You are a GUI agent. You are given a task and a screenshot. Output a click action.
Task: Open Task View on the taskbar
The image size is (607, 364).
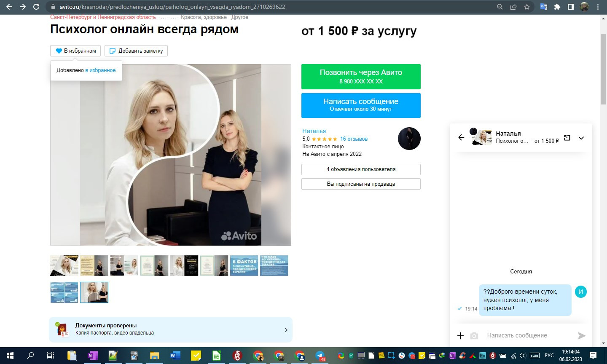[x=51, y=356]
